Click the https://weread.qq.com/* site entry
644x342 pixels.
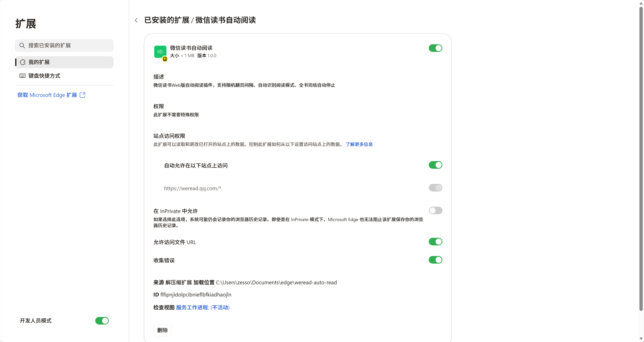(193, 188)
